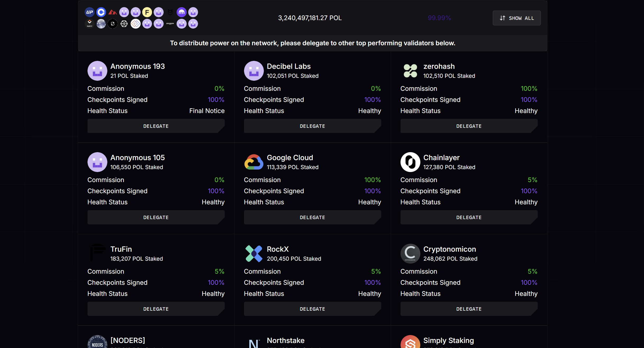The height and width of the screenshot is (348, 644).
Task: Expand the list with Show All
Action: [x=517, y=18]
